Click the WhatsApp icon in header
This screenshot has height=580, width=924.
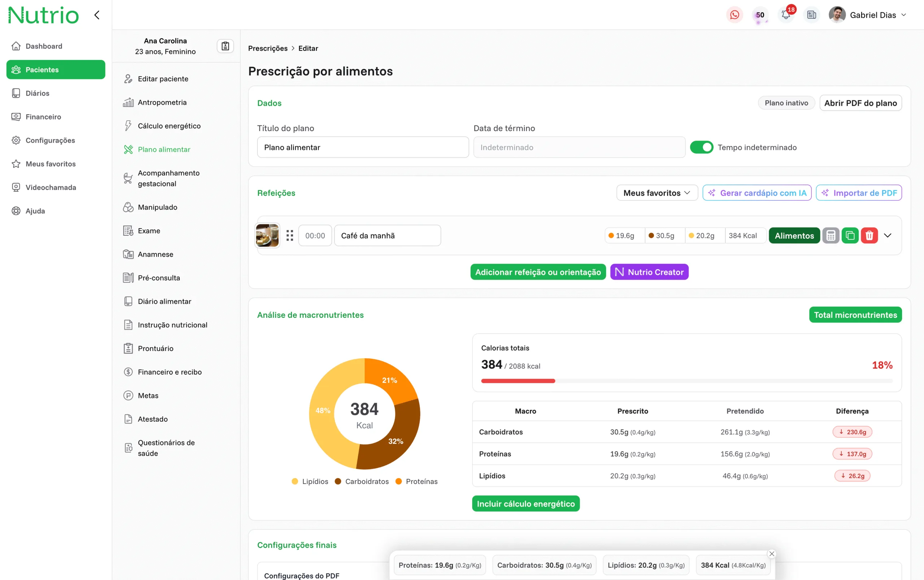tap(734, 15)
